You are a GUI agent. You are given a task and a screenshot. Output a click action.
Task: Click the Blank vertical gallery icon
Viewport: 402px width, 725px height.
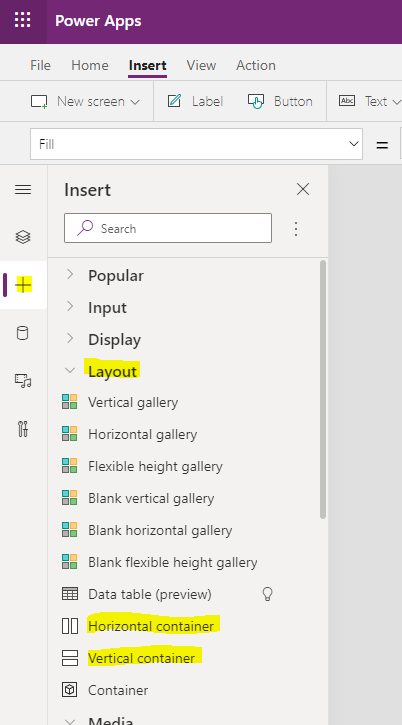click(x=70, y=498)
